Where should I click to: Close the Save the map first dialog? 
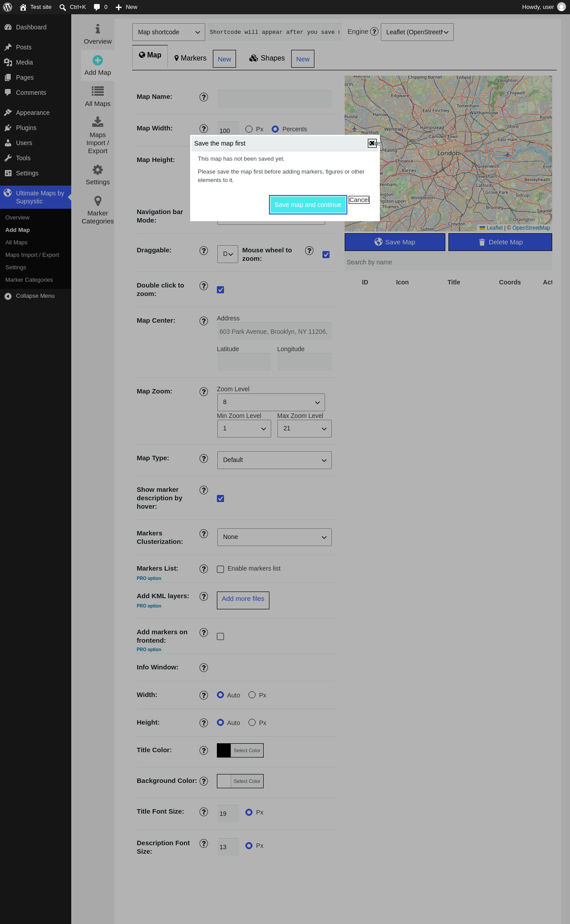(x=372, y=143)
